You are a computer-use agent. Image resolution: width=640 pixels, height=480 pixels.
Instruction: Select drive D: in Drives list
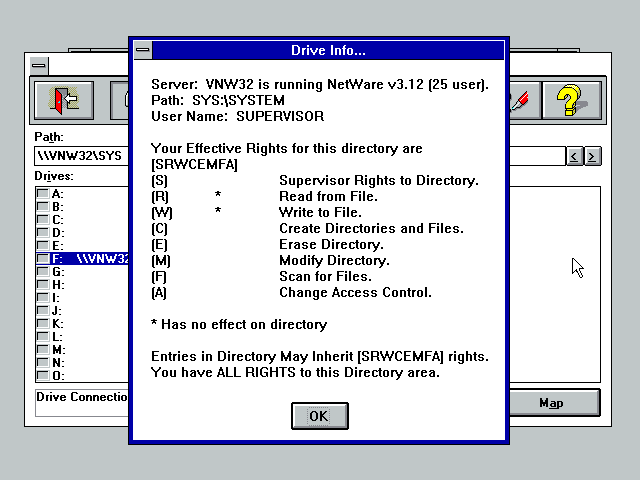point(82,233)
